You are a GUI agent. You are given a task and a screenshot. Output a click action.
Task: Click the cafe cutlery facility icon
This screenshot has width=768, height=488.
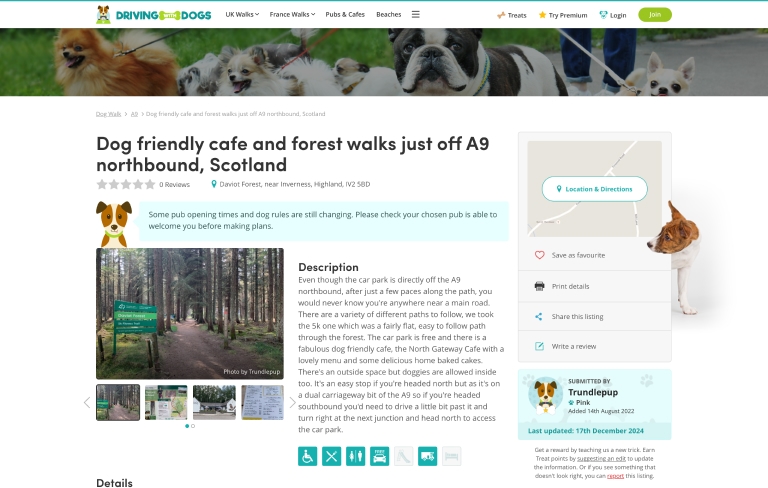[331, 456]
